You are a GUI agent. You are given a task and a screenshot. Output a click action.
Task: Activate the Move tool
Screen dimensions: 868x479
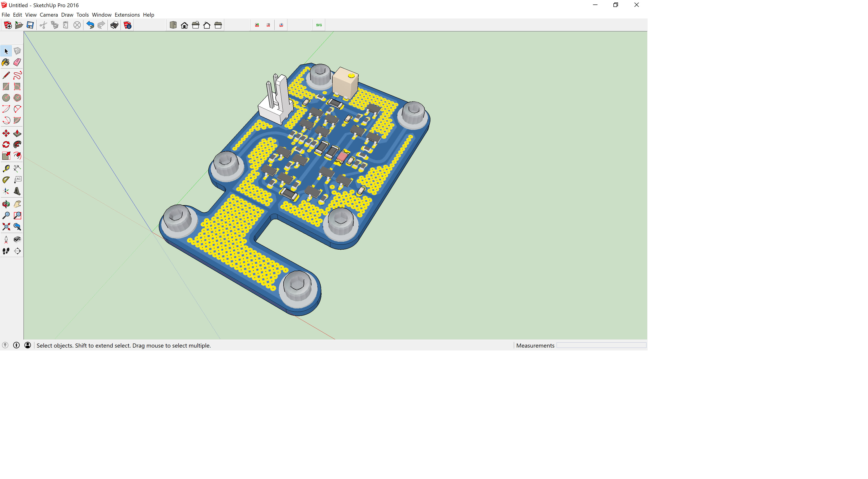click(x=6, y=133)
